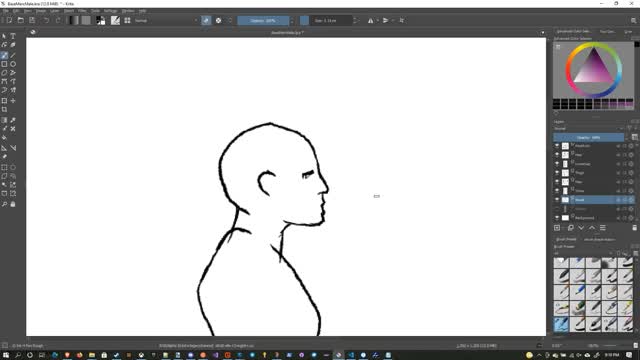Open the gradient picker in toolbar
The image size is (640, 360).
tap(74, 20)
